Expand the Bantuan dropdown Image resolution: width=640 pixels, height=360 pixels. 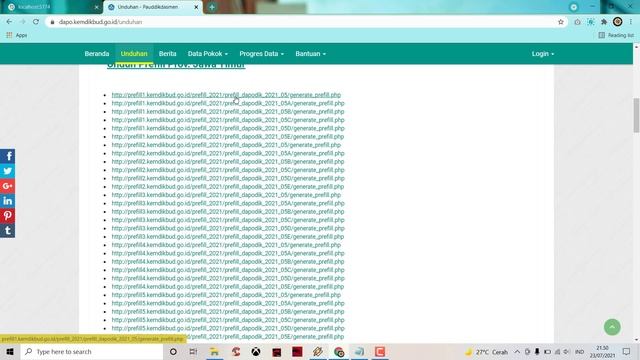pos(310,54)
